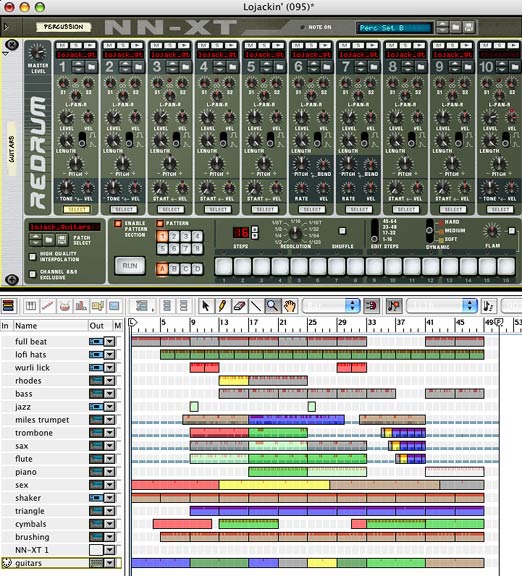Toggle the Shuffle button
This screenshot has width=522, height=576.
(x=342, y=231)
